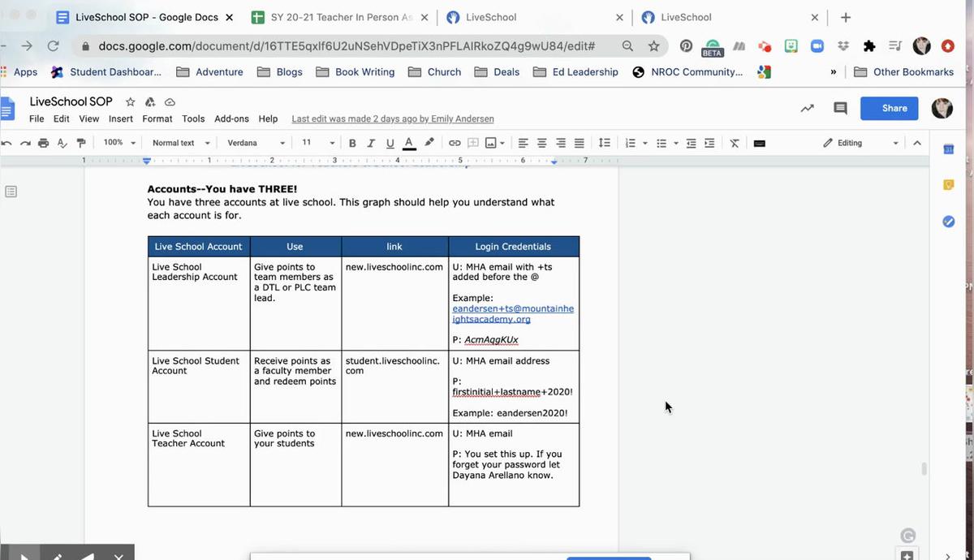Open the Add-ons menu
Viewport: 974px width, 560px height.
point(231,118)
